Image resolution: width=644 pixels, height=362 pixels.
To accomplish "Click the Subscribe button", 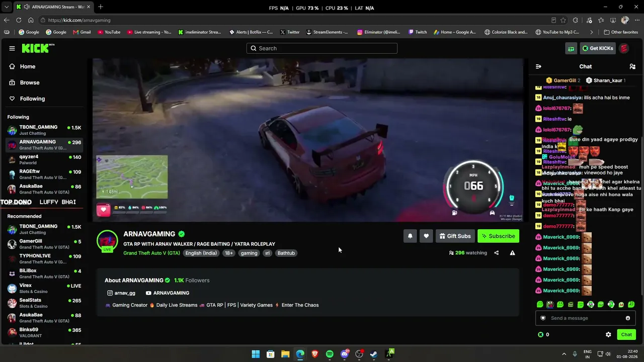I will pyautogui.click(x=498, y=236).
